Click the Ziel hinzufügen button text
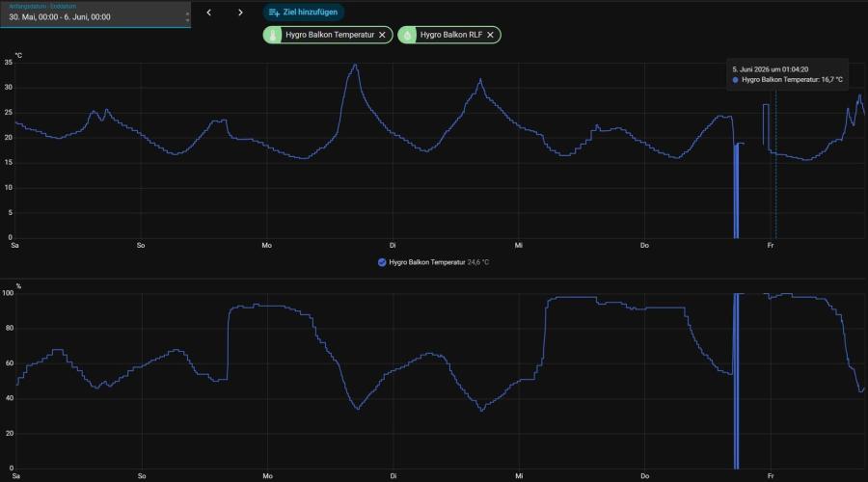The height and width of the screenshot is (482, 868). point(310,13)
